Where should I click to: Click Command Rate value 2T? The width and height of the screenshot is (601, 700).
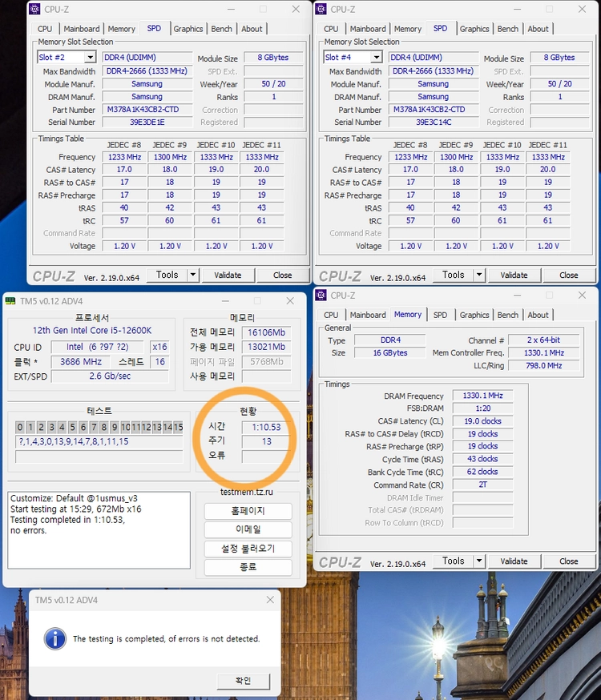click(482, 485)
